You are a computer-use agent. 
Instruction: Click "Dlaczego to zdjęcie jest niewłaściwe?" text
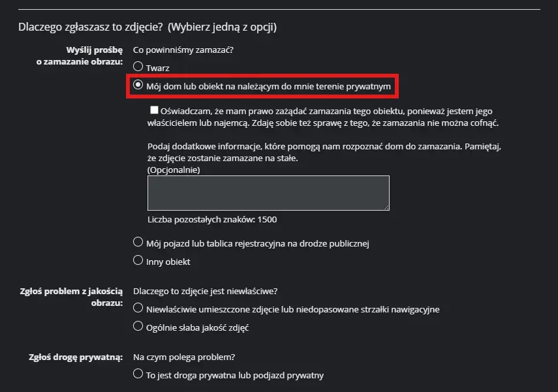pyautogui.click(x=209, y=291)
